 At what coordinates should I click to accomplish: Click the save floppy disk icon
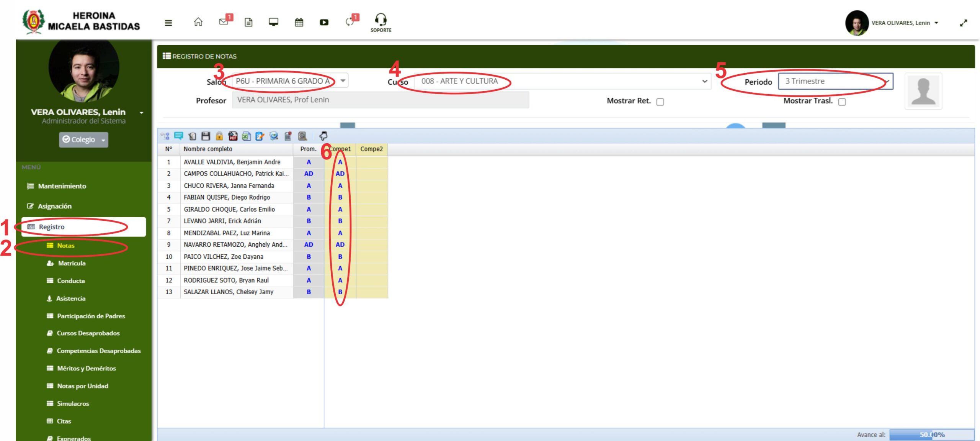(206, 136)
